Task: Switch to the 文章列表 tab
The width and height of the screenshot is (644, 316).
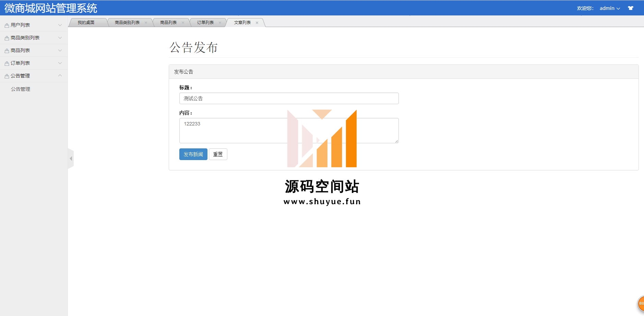Action: pyautogui.click(x=242, y=23)
